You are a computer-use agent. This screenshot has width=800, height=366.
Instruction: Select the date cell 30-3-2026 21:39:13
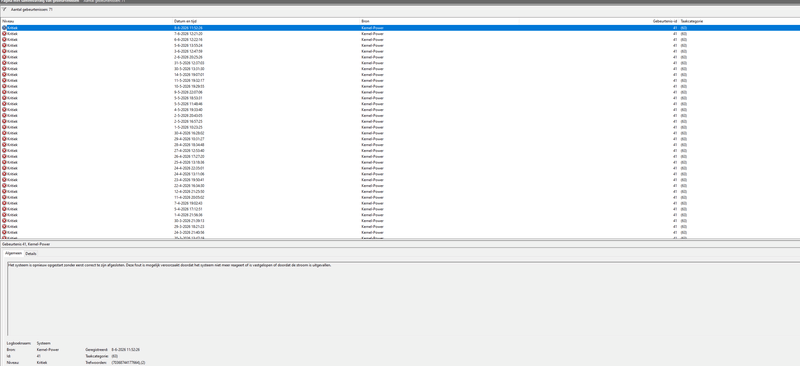189,221
